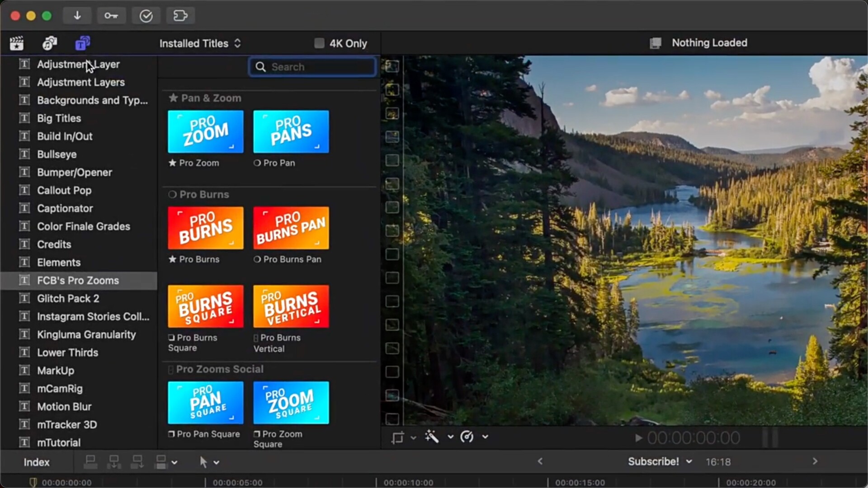Open the edit options dropdown arrow
The height and width of the screenshot is (488, 868).
[175, 463]
